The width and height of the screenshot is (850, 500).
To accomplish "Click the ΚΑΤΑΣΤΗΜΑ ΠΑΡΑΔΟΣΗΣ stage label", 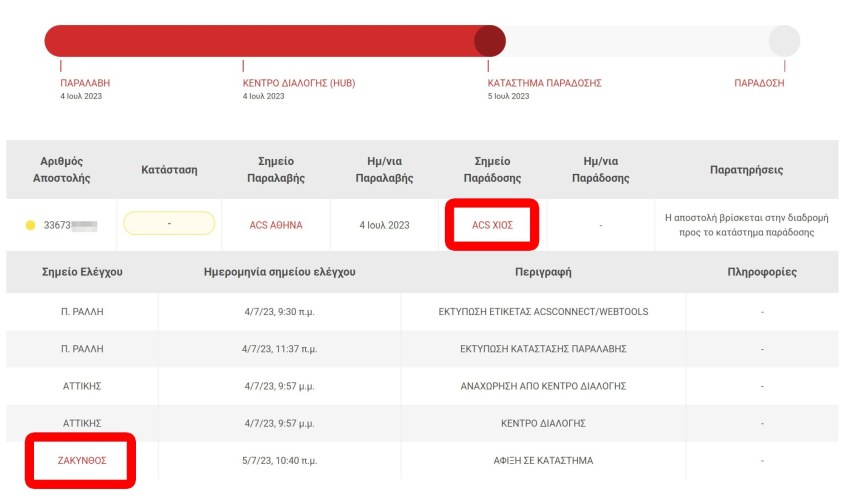I will tap(544, 83).
